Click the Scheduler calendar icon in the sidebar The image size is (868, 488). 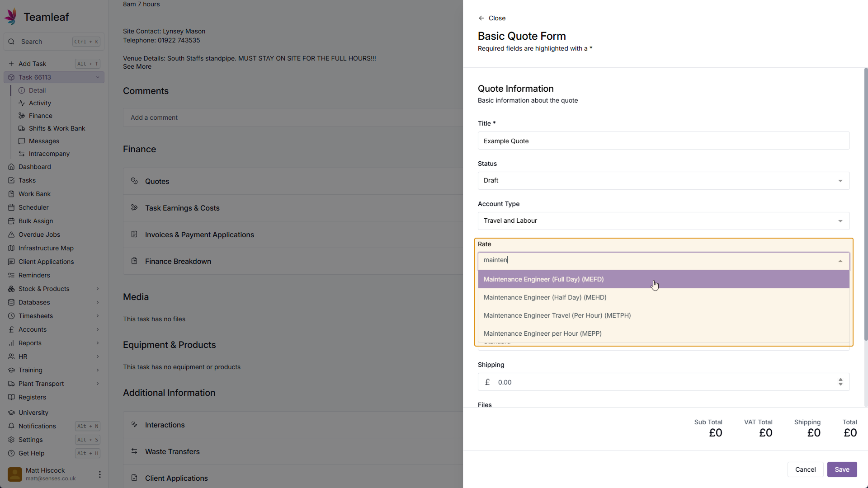(11, 207)
